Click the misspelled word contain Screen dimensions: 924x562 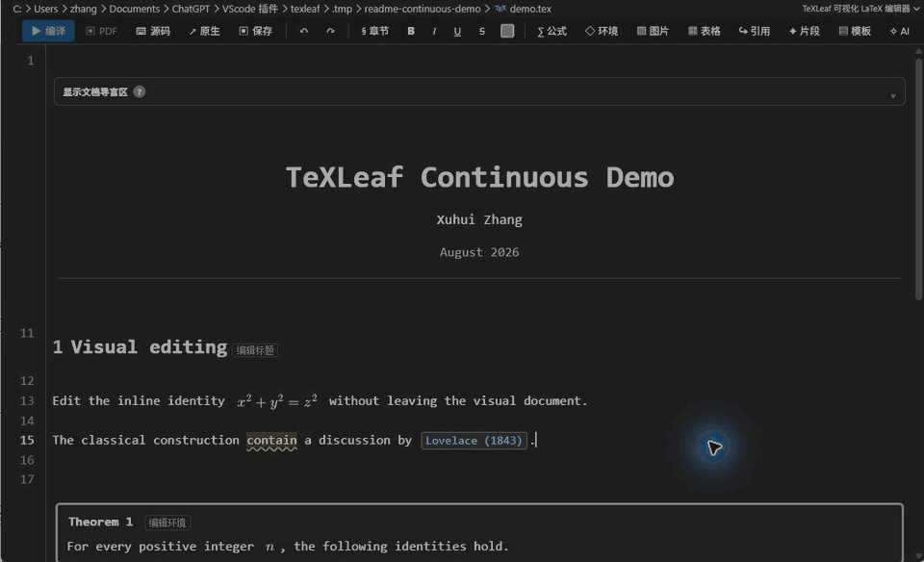pos(271,440)
